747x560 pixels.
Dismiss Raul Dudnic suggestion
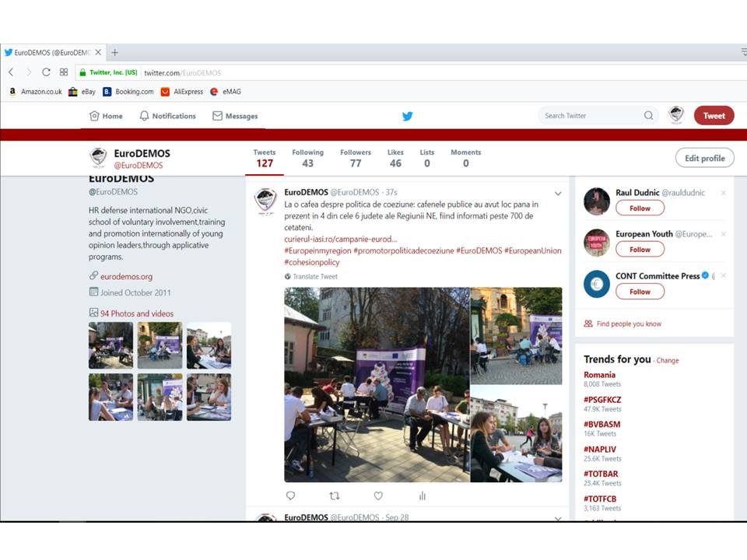tap(723, 193)
